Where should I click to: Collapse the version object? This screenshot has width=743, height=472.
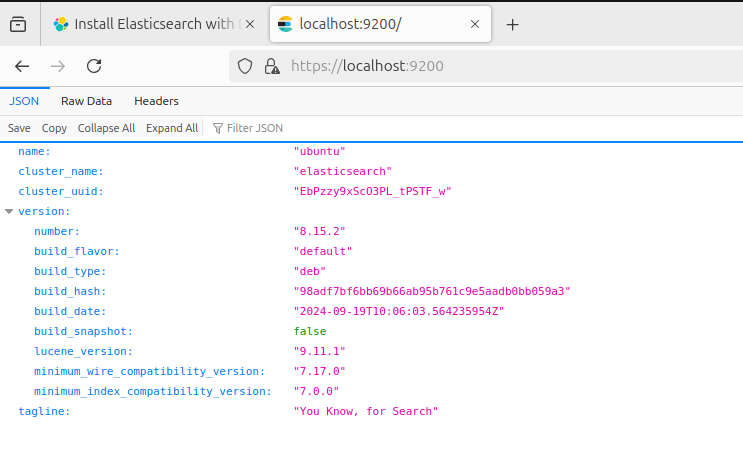click(x=9, y=211)
